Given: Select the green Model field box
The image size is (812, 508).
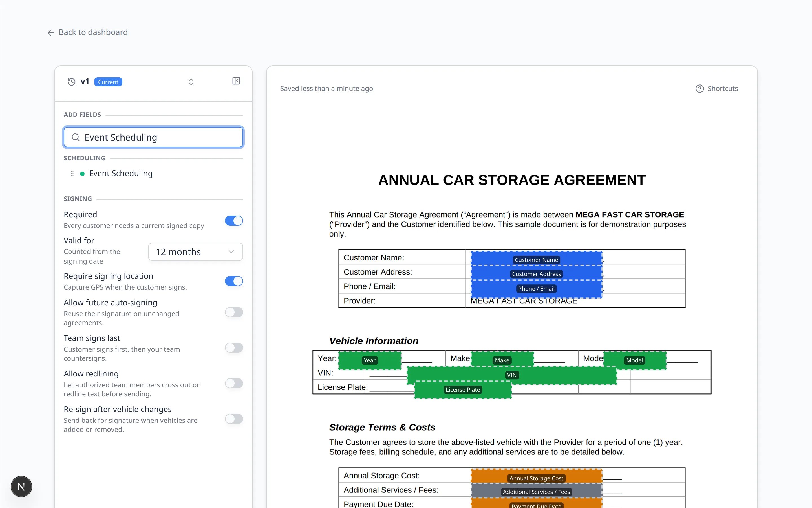Looking at the screenshot, I should (634, 360).
